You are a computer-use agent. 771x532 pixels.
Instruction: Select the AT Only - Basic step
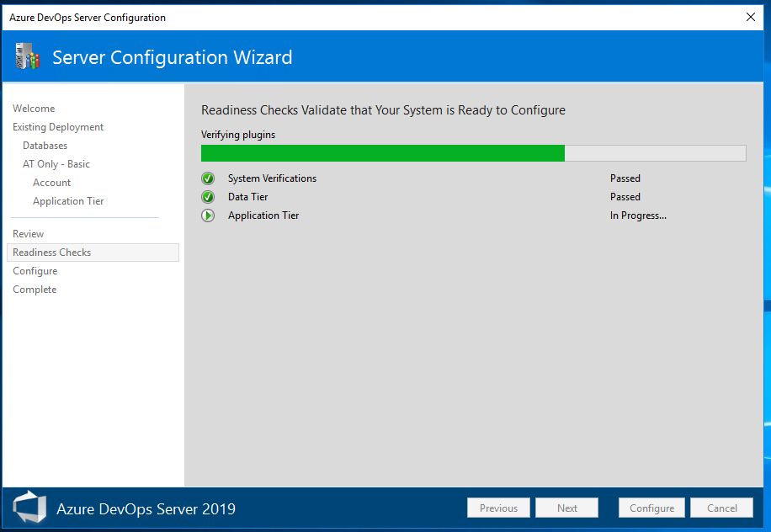coord(56,164)
